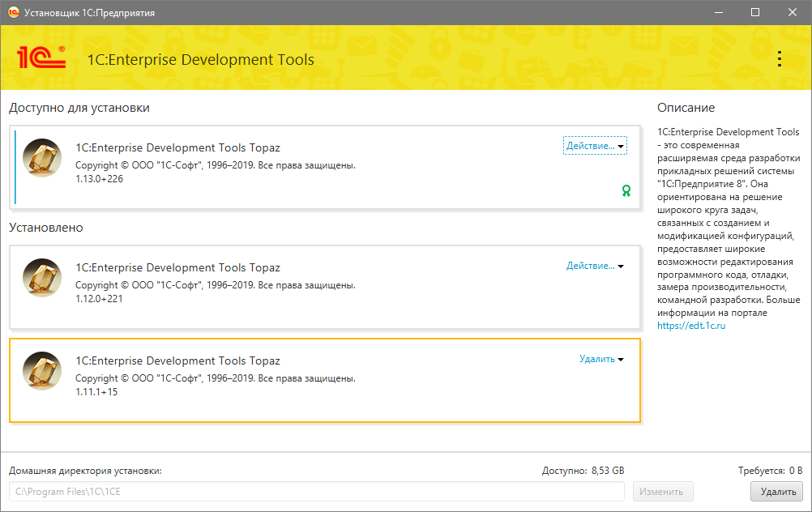Click the Удалить button at the bottom right
Screen dimensions: 812x512
[777, 491]
